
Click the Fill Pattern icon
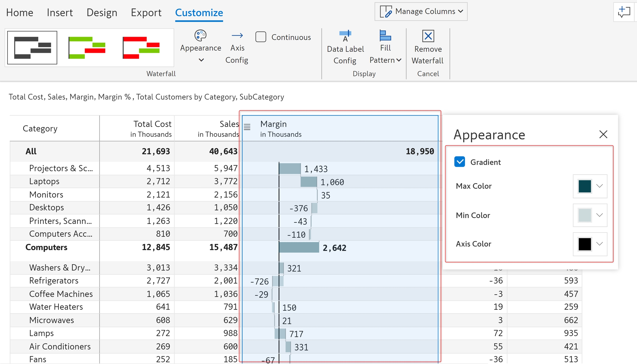click(385, 36)
